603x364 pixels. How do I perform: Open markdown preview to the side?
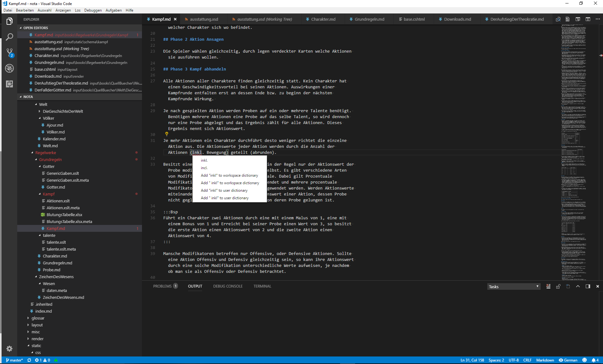pyautogui.click(x=578, y=19)
